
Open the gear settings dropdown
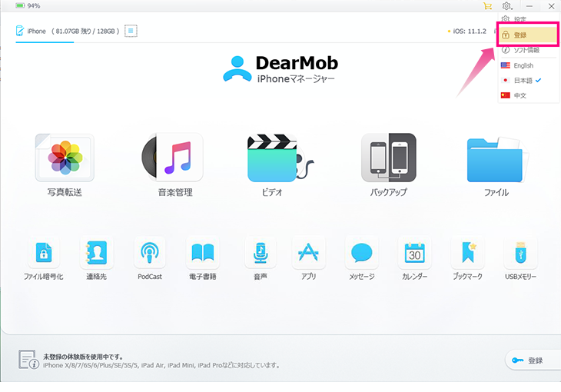click(x=507, y=5)
